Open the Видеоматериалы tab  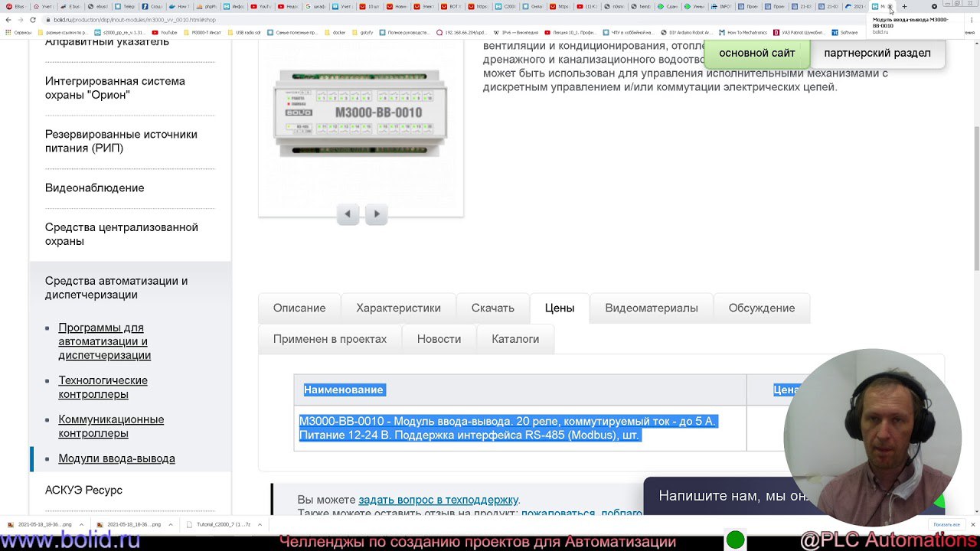click(652, 308)
